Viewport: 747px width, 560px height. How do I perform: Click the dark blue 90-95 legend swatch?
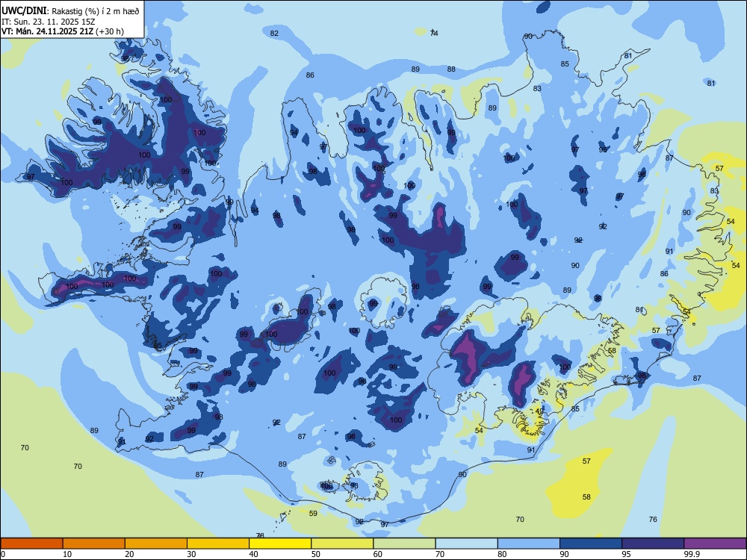click(x=591, y=544)
